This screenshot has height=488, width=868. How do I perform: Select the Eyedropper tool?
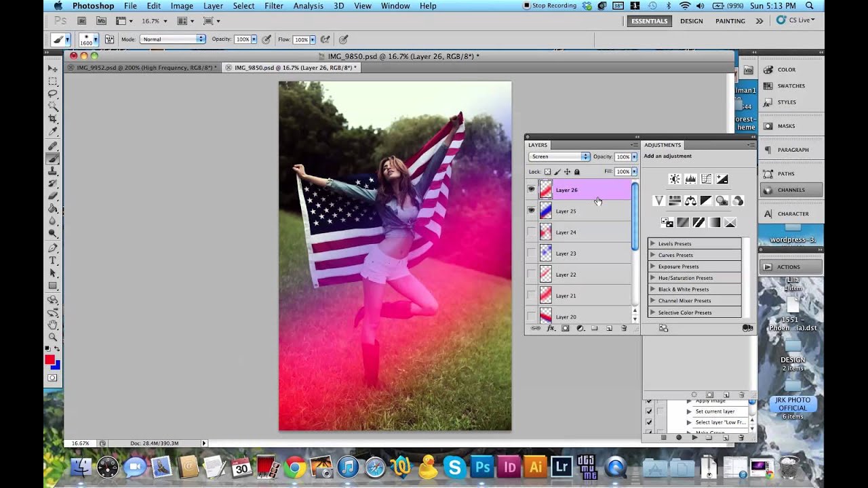(x=53, y=131)
